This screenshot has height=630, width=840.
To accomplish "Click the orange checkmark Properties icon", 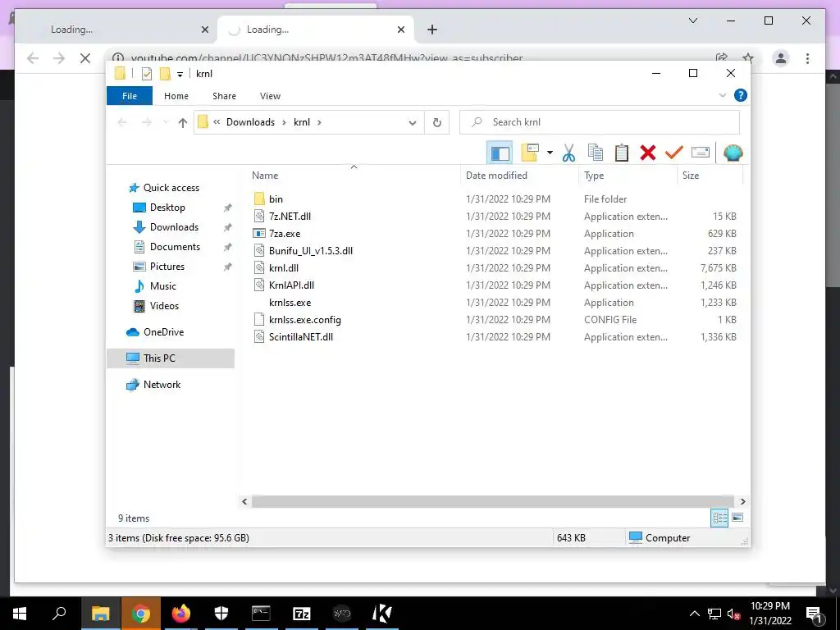I will coord(674,153).
